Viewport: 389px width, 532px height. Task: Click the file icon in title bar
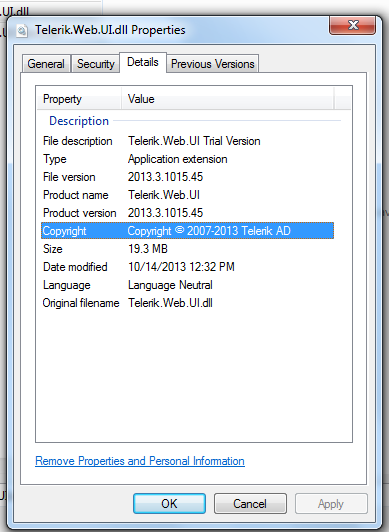pyautogui.click(x=22, y=31)
